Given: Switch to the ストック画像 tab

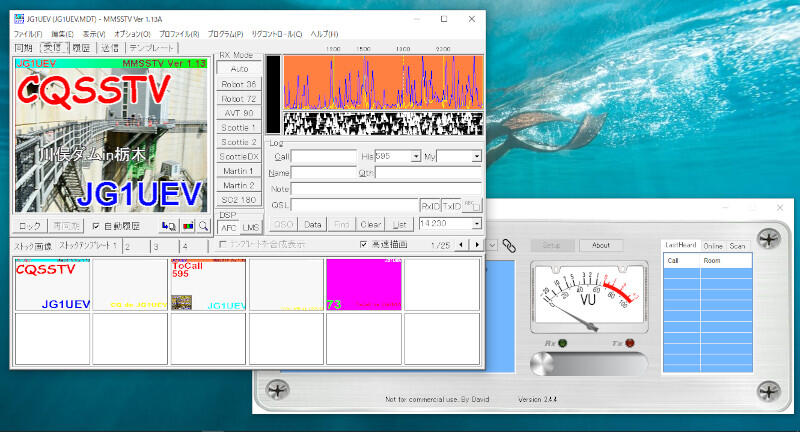Looking at the screenshot, I should (x=33, y=246).
